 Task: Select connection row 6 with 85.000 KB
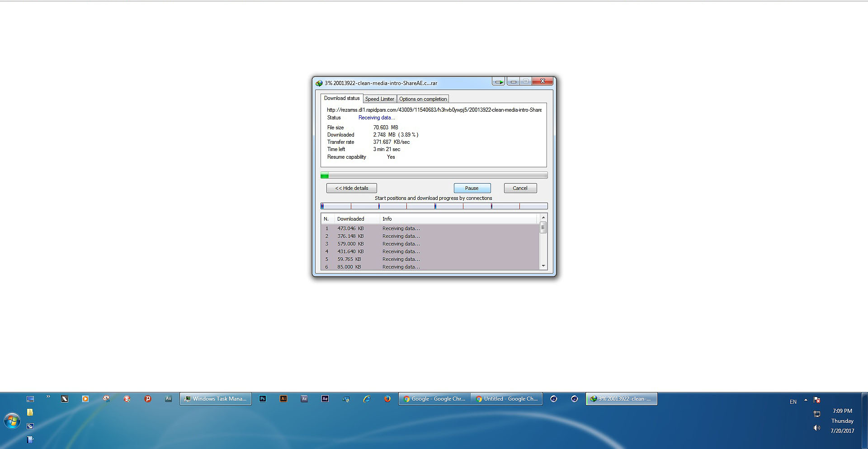(430, 267)
